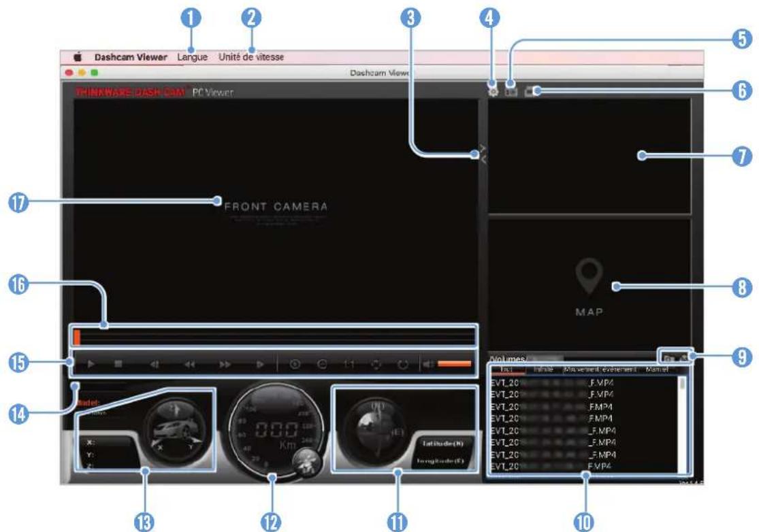759x532 pixels.
Task: Select the Tout playlist tab
Action: (x=507, y=369)
